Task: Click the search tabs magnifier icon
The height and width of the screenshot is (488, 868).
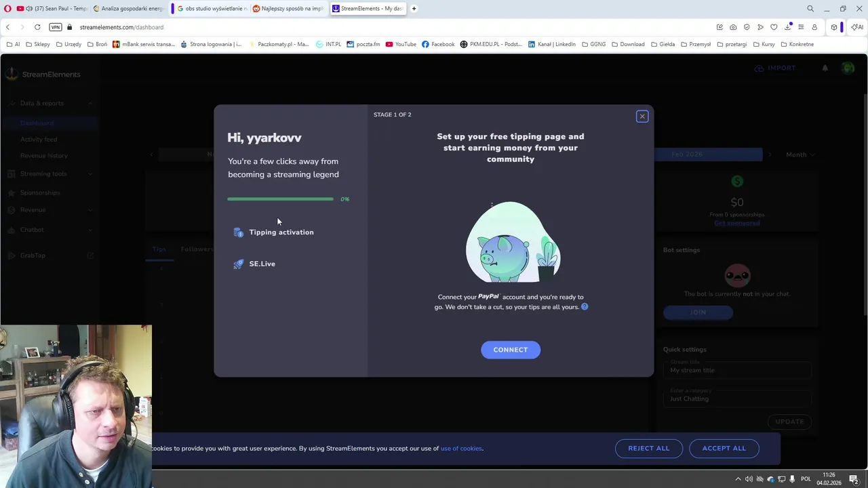Action: pyautogui.click(x=810, y=9)
